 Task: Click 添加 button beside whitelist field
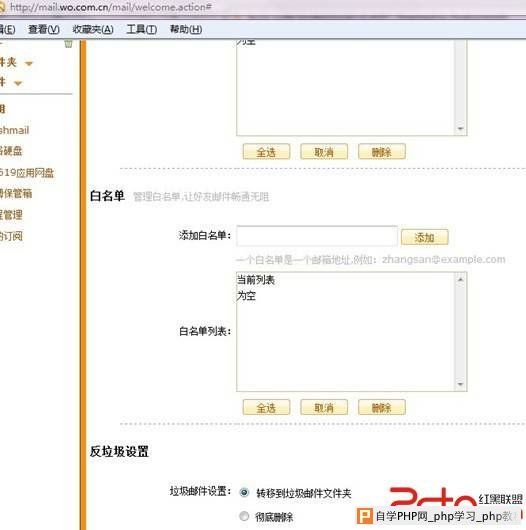425,237
